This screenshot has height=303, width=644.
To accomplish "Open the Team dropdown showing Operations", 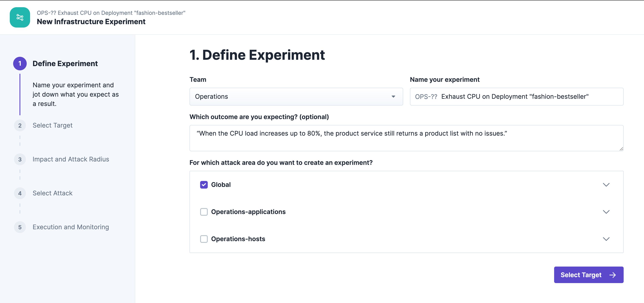I will coord(296,96).
